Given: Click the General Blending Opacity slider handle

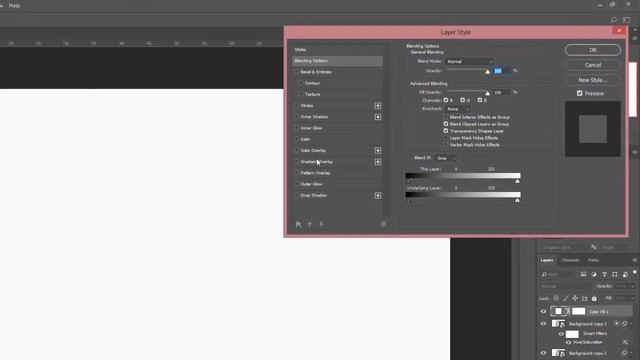Looking at the screenshot, I should click(x=487, y=72).
